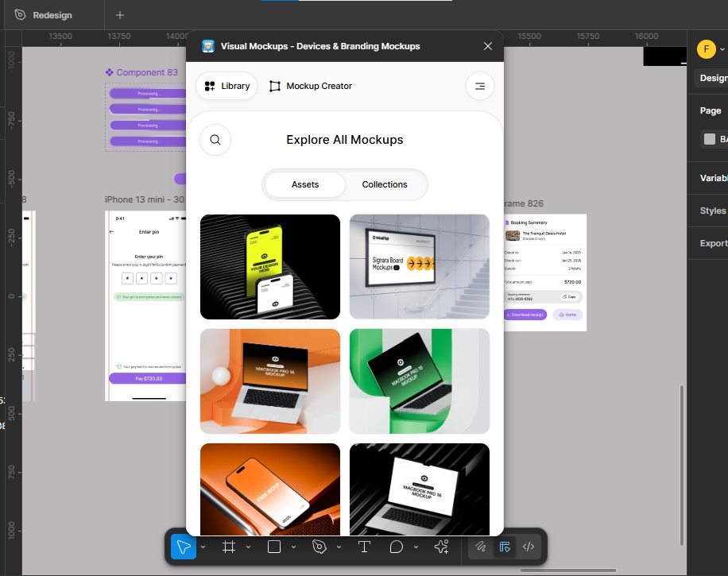The width and height of the screenshot is (728, 576).
Task: Open the Library tab in plugin
Action: [x=227, y=86]
